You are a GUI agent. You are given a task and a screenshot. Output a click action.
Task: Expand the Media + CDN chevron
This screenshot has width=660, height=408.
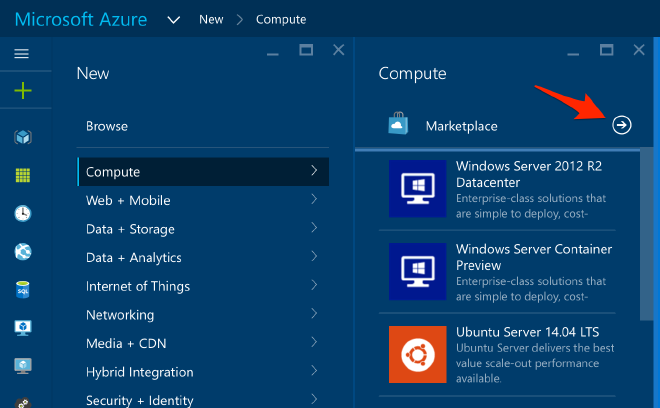coord(314,342)
